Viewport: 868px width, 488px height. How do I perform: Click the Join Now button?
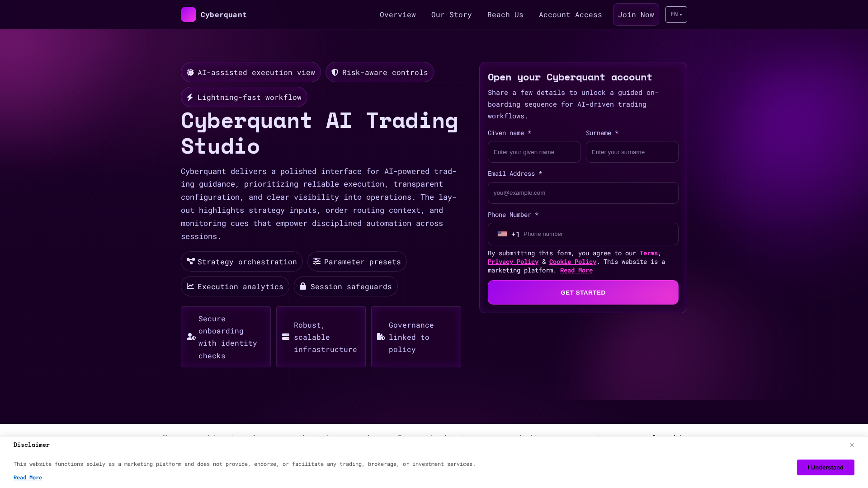[636, 14]
